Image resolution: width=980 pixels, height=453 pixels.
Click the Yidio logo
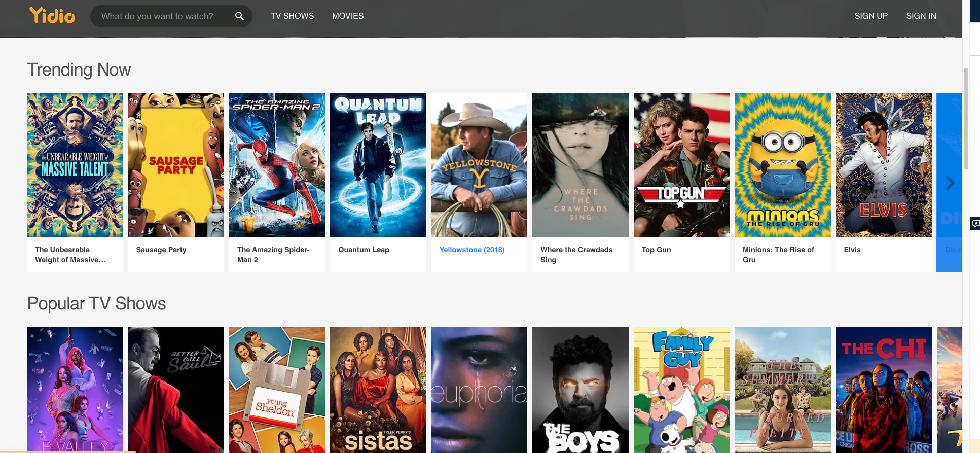tap(52, 15)
